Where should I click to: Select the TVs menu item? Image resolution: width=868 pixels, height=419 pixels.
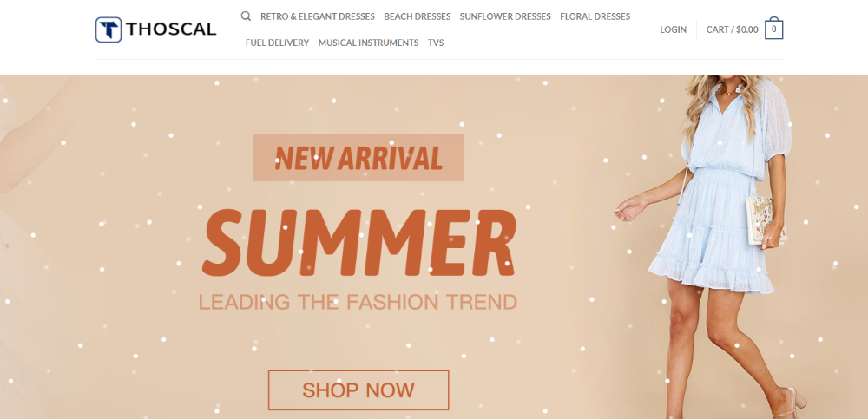coord(436,43)
